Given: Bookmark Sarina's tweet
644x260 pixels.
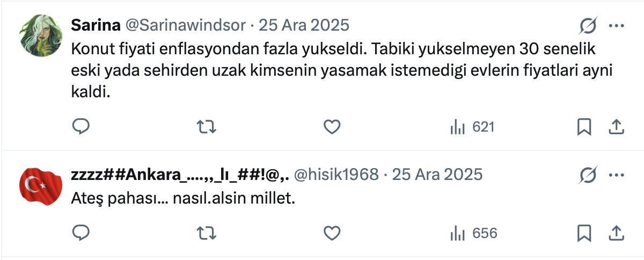Looking at the screenshot, I should pos(584,127).
